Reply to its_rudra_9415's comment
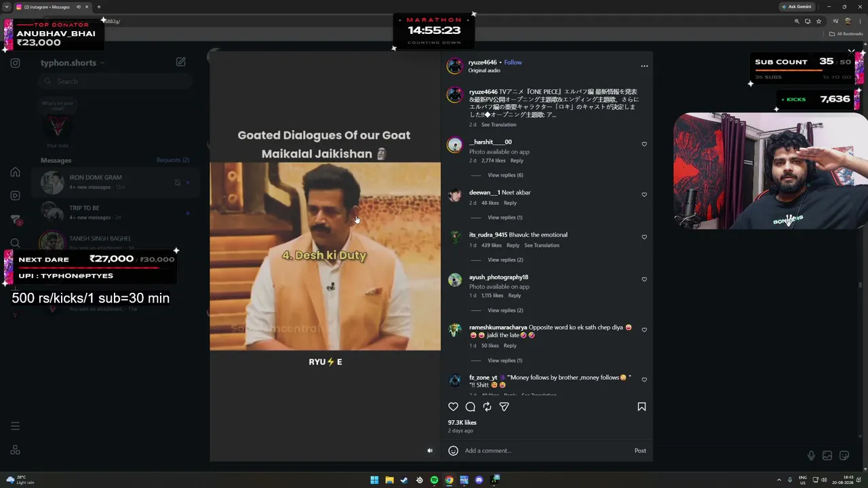Image resolution: width=868 pixels, height=488 pixels. click(x=513, y=245)
